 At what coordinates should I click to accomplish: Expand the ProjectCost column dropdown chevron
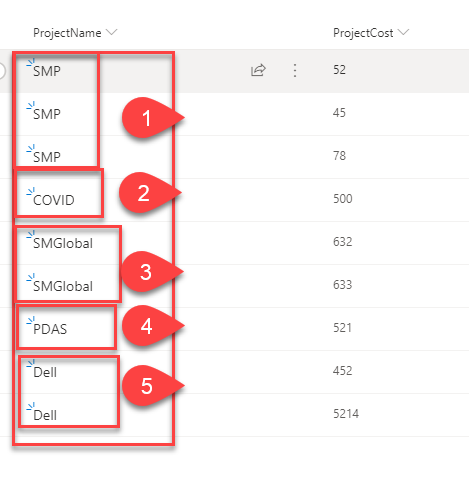coord(403,32)
